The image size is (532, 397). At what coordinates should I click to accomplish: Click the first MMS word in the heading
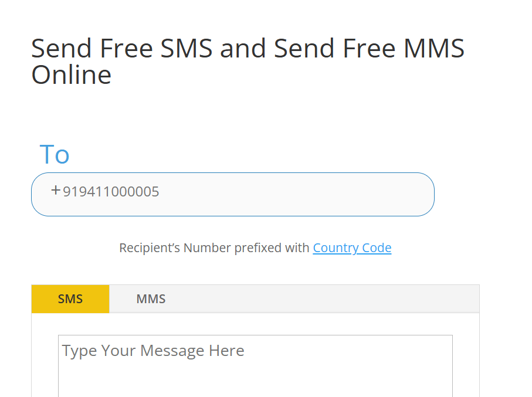point(435,49)
